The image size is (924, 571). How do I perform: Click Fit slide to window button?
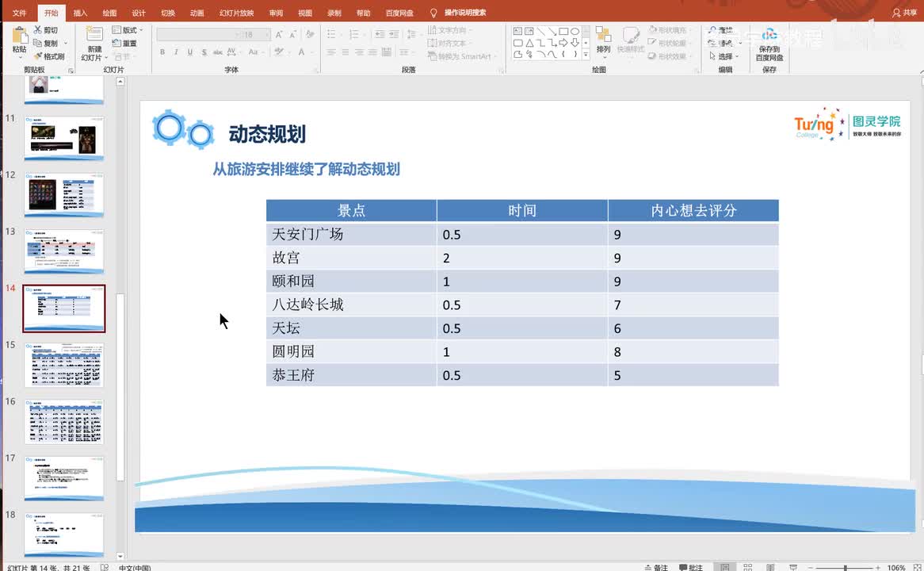917,568
